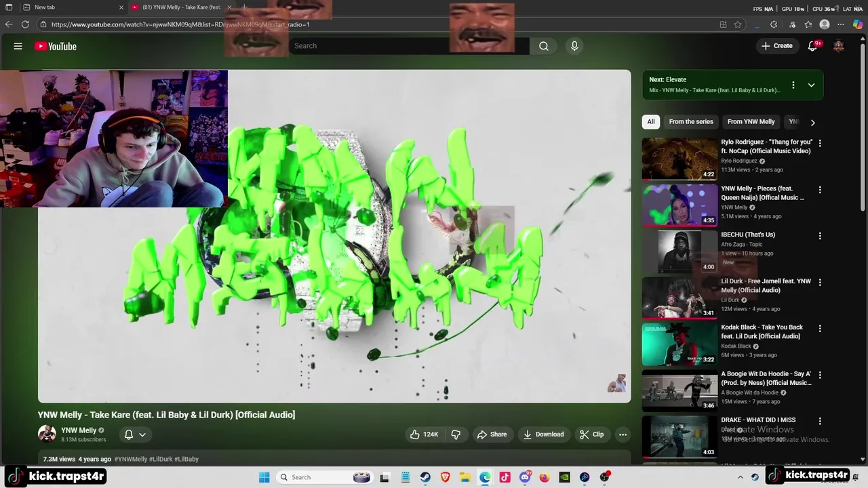
Task: Open tab actions menu at top-left
Action: pos(9,7)
